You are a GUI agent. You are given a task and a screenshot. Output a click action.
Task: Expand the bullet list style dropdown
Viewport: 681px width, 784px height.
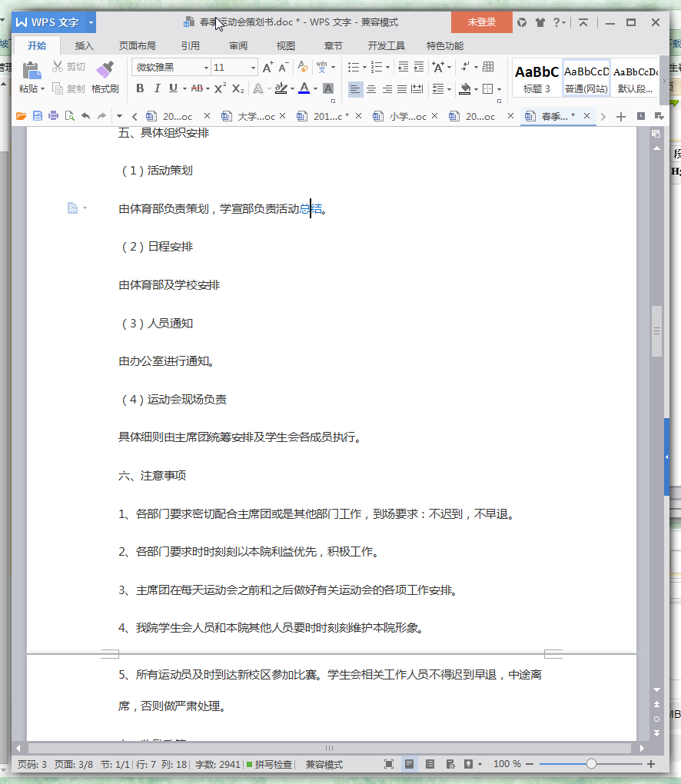click(x=364, y=67)
